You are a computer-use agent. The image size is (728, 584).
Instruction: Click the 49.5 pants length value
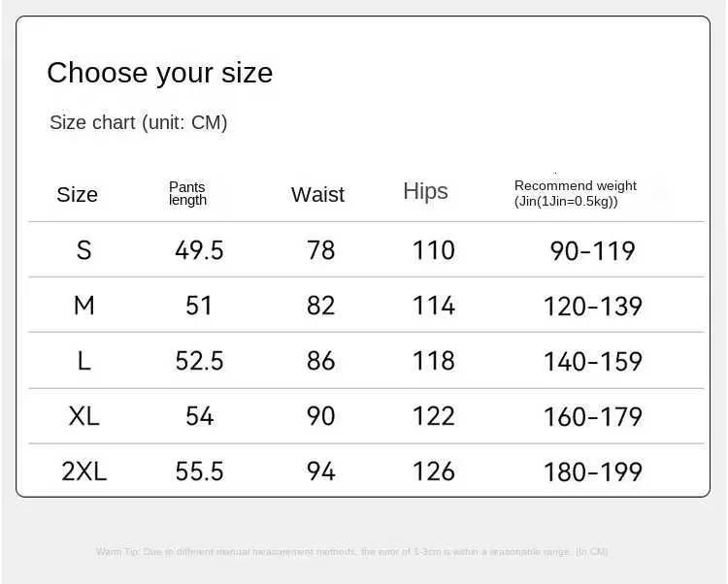click(x=199, y=250)
